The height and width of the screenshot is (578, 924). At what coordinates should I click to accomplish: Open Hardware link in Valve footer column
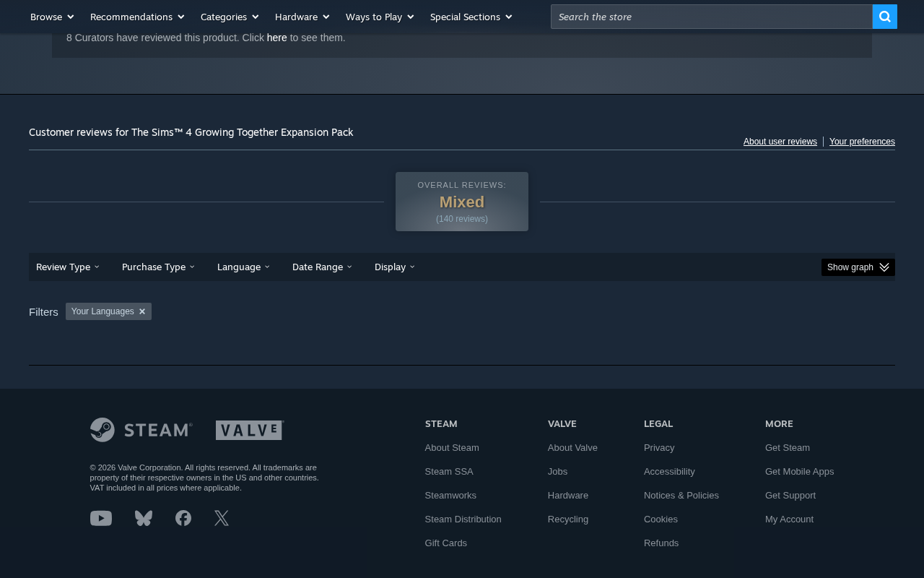tap(568, 496)
